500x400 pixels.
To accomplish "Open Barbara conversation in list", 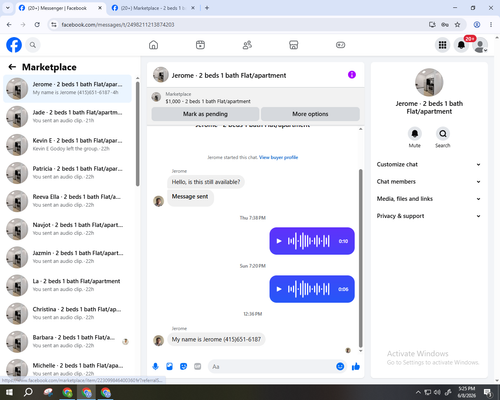I will click(68, 341).
